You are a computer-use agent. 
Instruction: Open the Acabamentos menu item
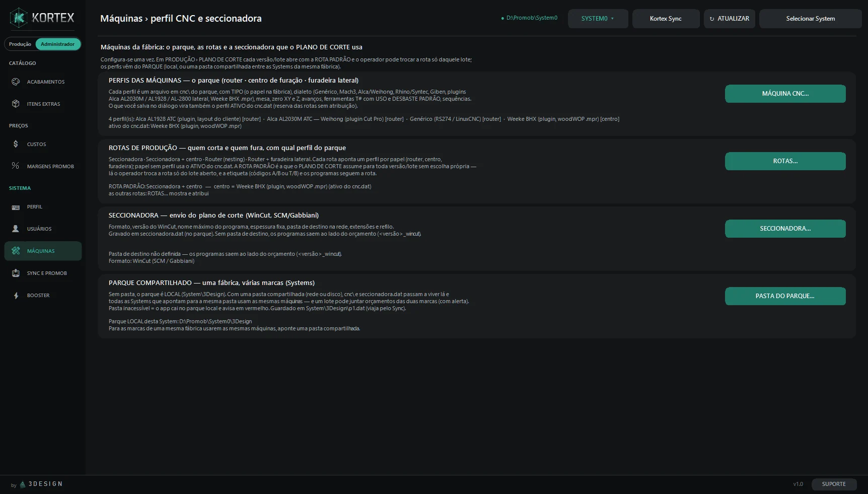coord(43,82)
